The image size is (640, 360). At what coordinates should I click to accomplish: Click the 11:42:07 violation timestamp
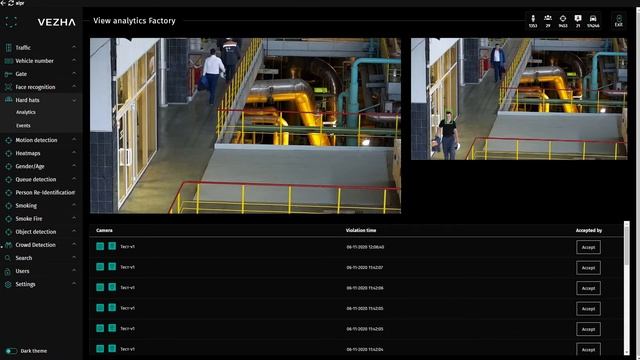[x=365, y=267]
